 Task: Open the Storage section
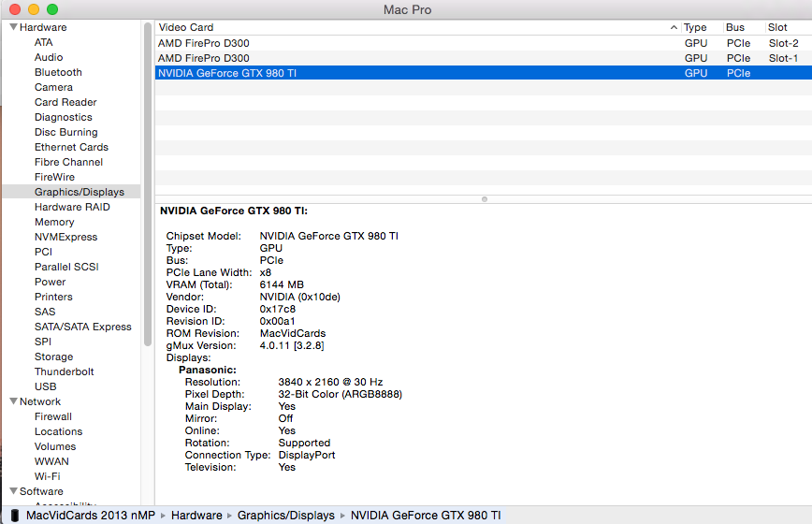53,357
